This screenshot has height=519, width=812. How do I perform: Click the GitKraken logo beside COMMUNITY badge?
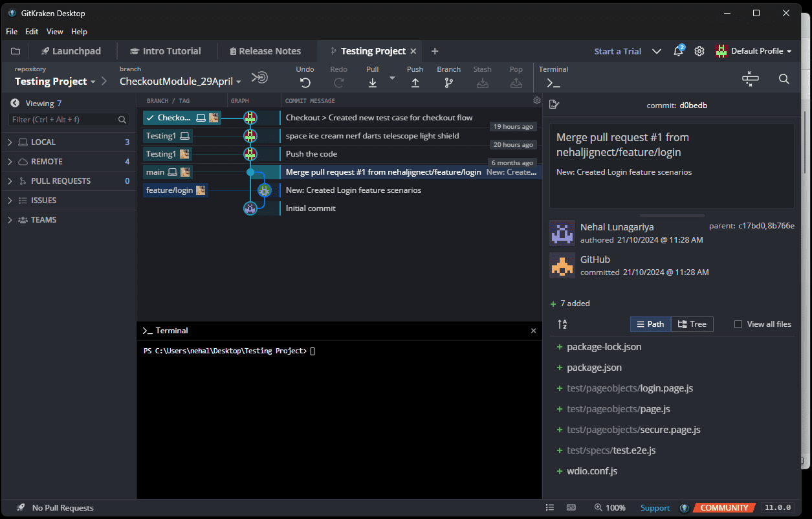[685, 508]
